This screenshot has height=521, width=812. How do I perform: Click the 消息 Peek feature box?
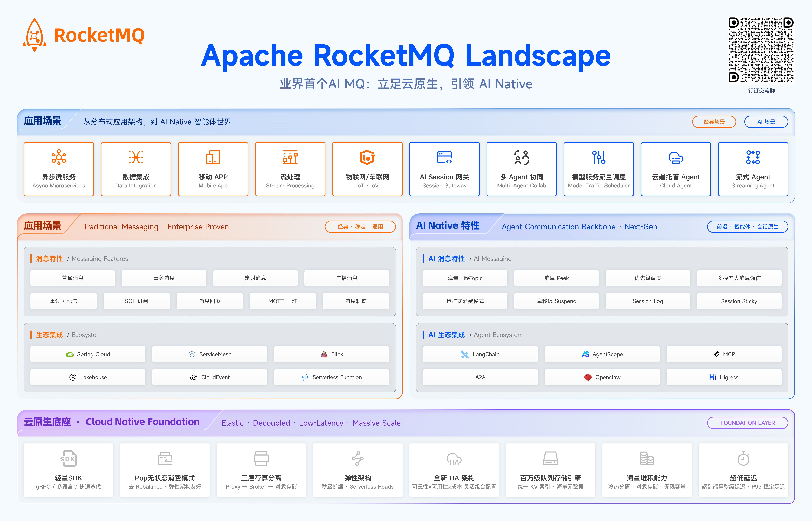tap(557, 278)
